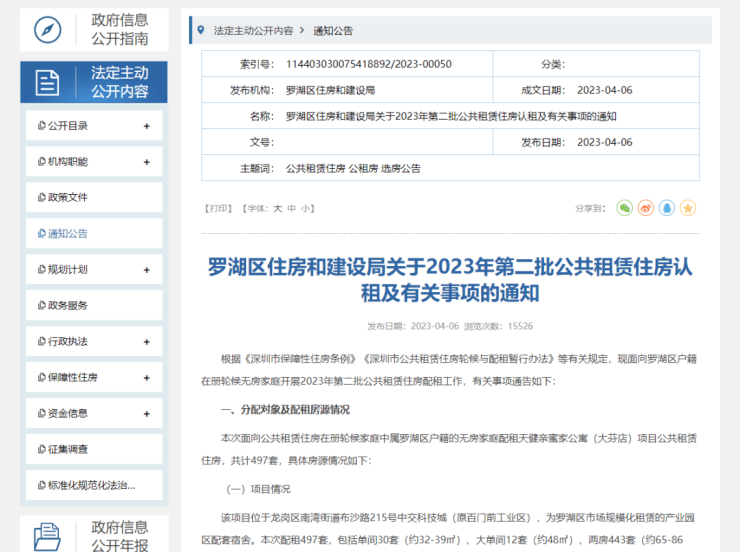Share via the QQ icon
Screen dimensions: 740x552
[x=667, y=208]
